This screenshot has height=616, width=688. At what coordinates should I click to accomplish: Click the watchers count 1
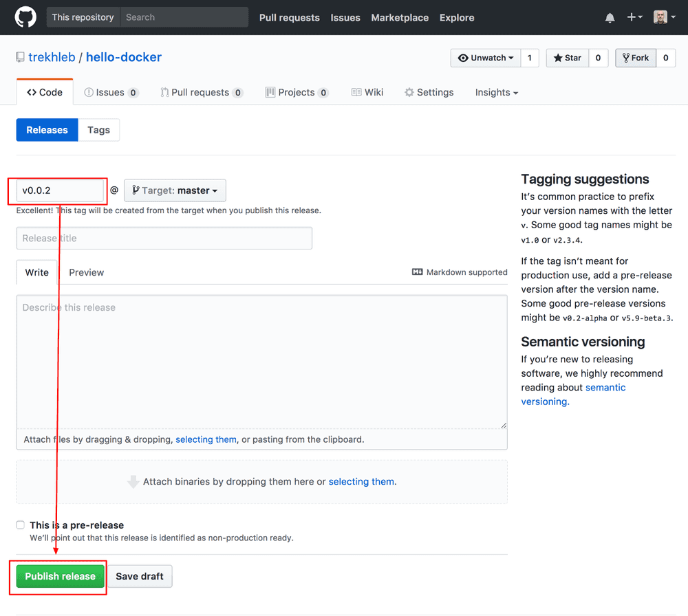click(530, 58)
